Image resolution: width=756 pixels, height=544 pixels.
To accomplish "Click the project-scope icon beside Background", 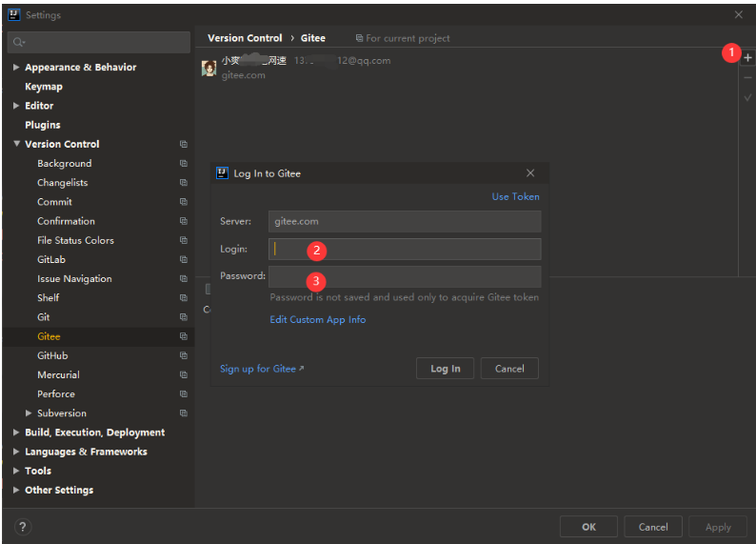I will [x=183, y=163].
